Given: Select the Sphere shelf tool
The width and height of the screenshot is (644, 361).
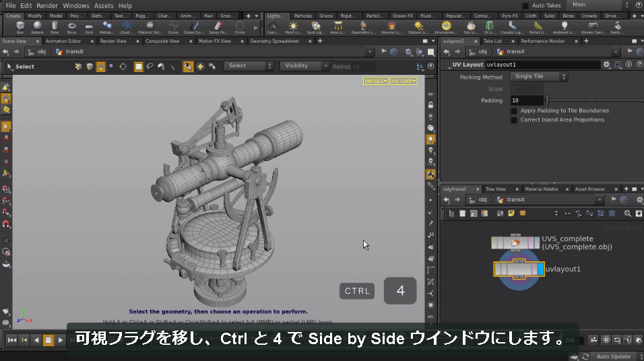Looking at the screenshot, I should pos(37,28).
